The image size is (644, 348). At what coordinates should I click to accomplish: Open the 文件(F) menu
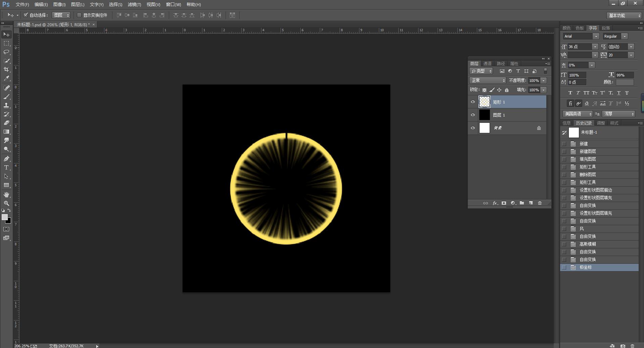click(22, 4)
